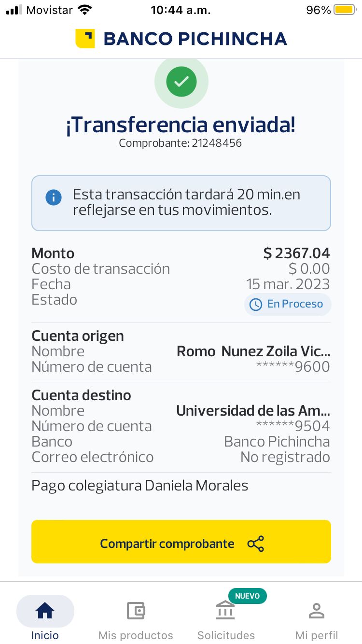Tap the NUEVO badge on Solicitudes
The image size is (362, 644).
point(247,596)
